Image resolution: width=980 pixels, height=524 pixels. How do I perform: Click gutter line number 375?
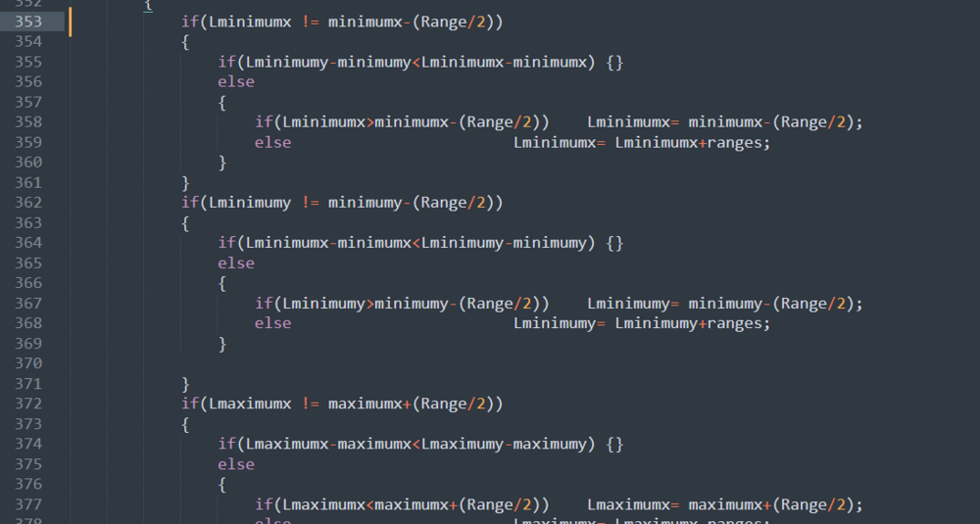[28, 464]
